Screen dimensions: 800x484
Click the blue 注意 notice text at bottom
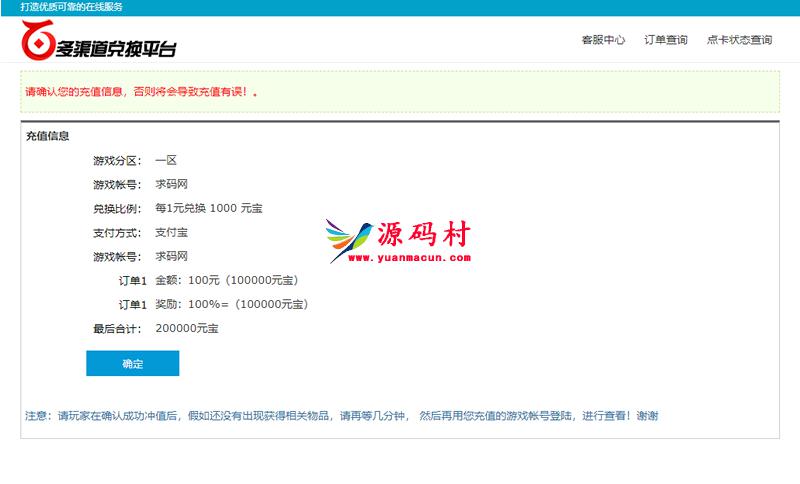[341, 416]
